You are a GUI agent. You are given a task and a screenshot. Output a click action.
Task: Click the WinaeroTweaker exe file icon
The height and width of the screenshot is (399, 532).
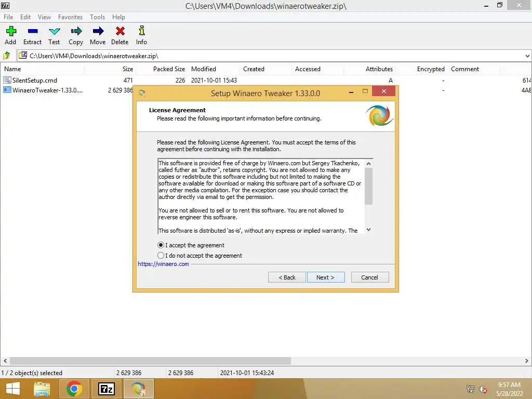[7, 90]
